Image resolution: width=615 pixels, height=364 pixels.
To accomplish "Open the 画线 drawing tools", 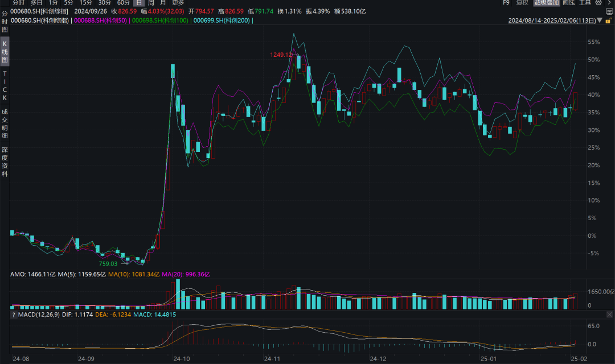I will [x=569, y=3].
